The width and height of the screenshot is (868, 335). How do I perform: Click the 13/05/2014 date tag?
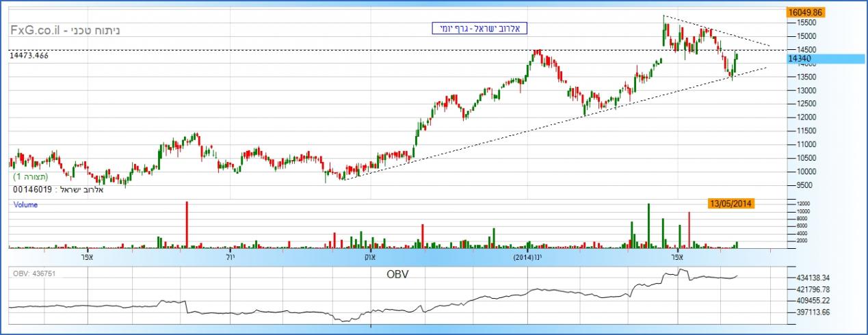731,203
